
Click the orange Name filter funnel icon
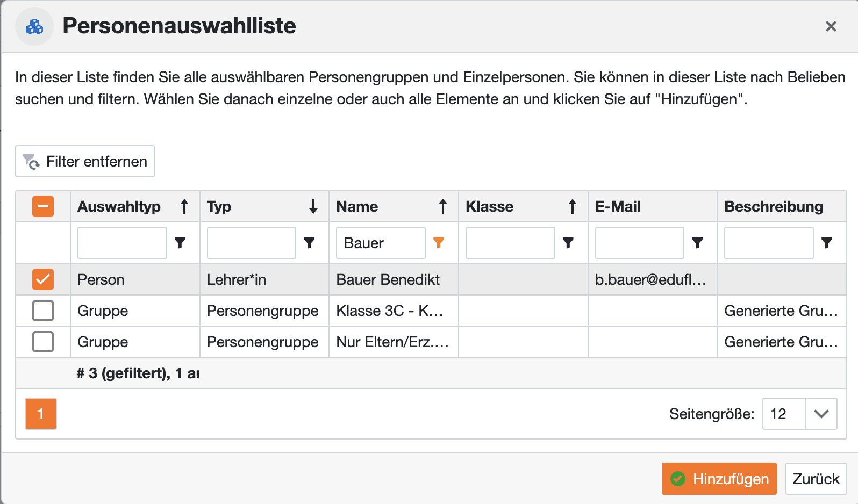click(x=439, y=243)
